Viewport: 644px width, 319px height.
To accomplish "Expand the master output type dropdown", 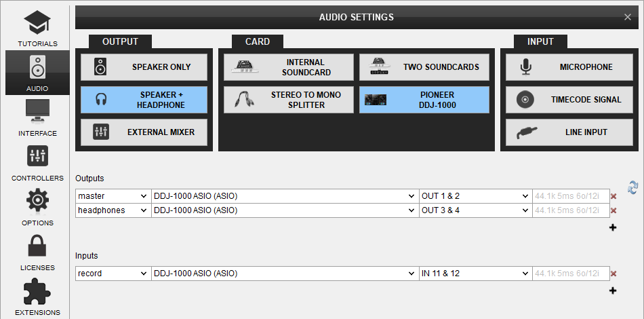I will [x=113, y=196].
